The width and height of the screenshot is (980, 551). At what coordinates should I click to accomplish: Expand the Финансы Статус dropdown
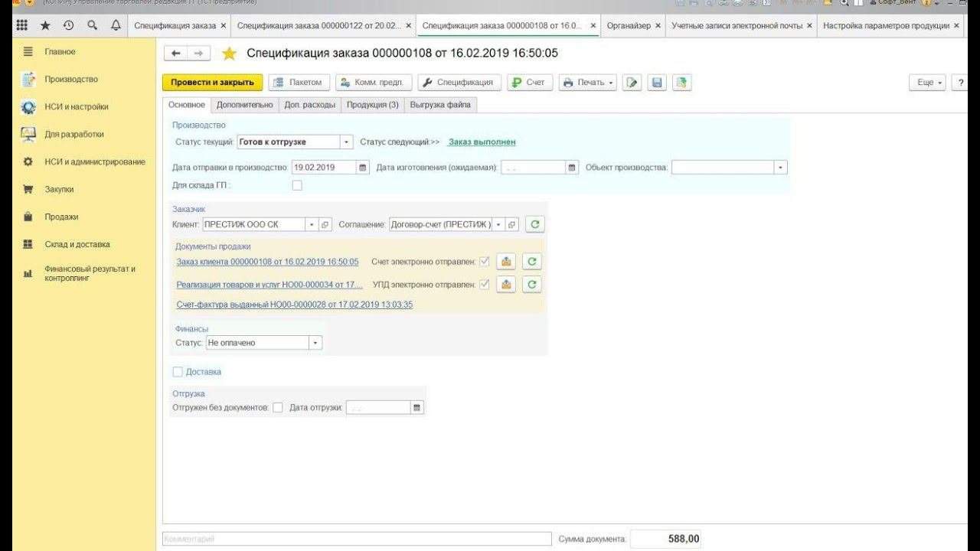pos(315,343)
